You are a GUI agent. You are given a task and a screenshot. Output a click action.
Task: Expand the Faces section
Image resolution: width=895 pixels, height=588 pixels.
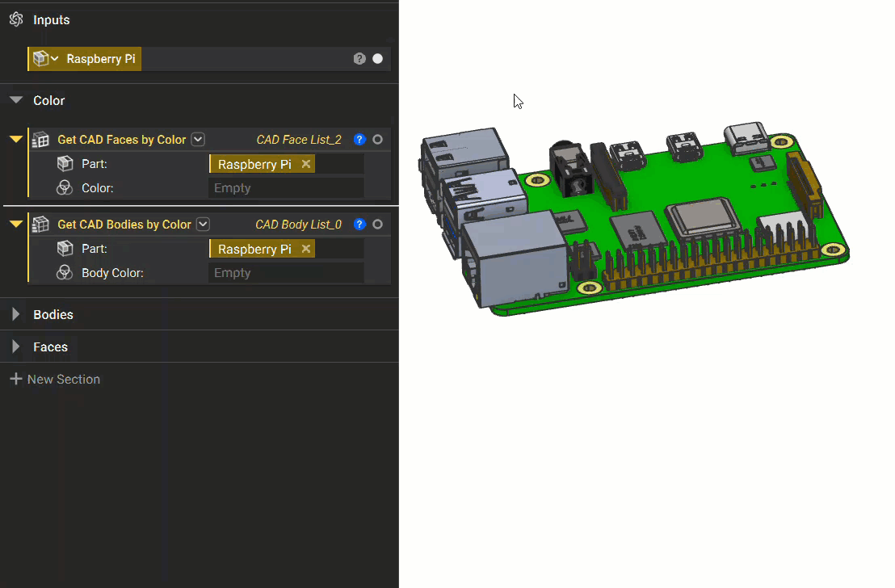point(15,346)
